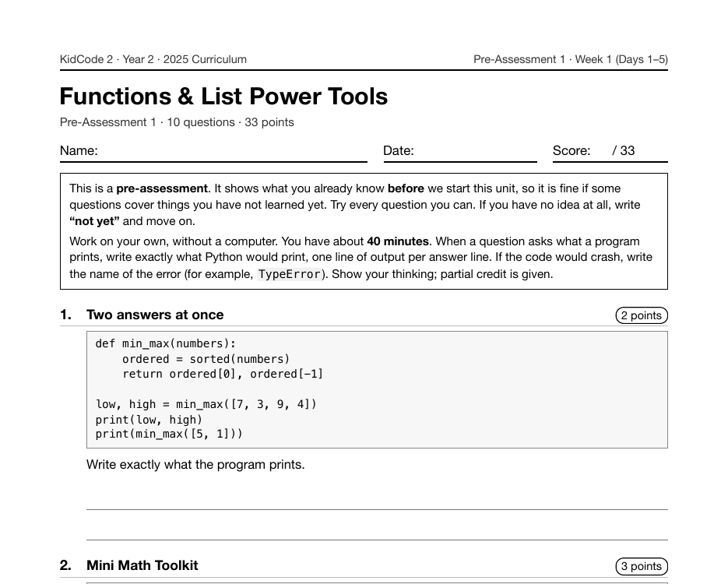Click the bold '“not yet”' phrase

94,221
